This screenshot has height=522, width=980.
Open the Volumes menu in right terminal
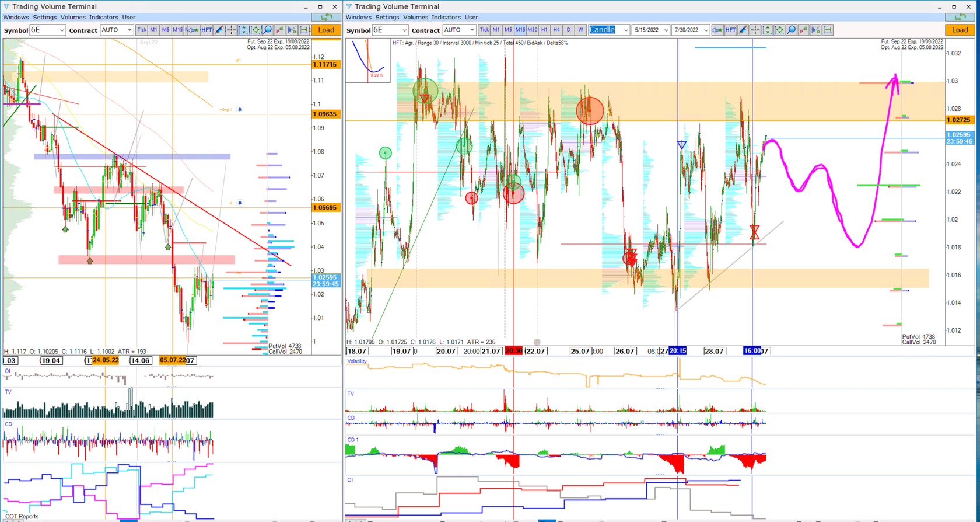(x=415, y=18)
